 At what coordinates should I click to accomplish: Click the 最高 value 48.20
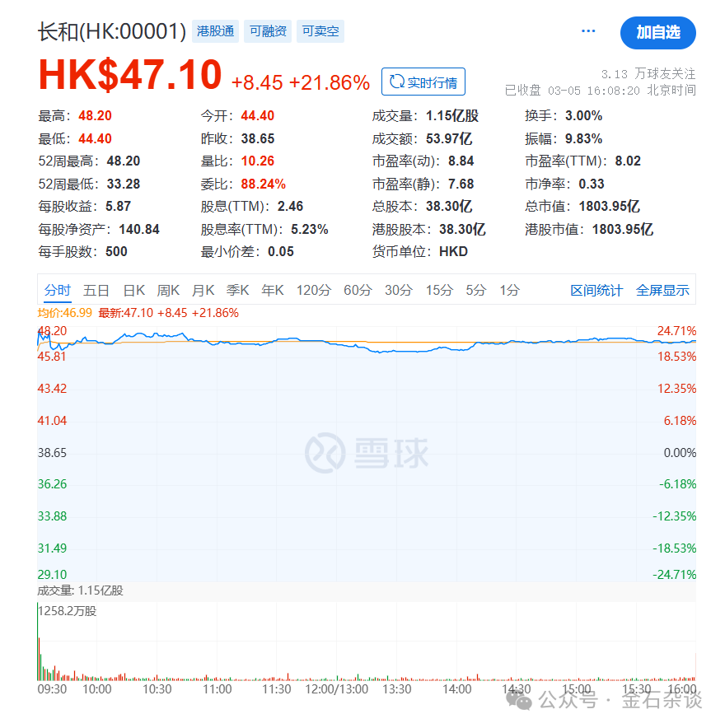96,115
